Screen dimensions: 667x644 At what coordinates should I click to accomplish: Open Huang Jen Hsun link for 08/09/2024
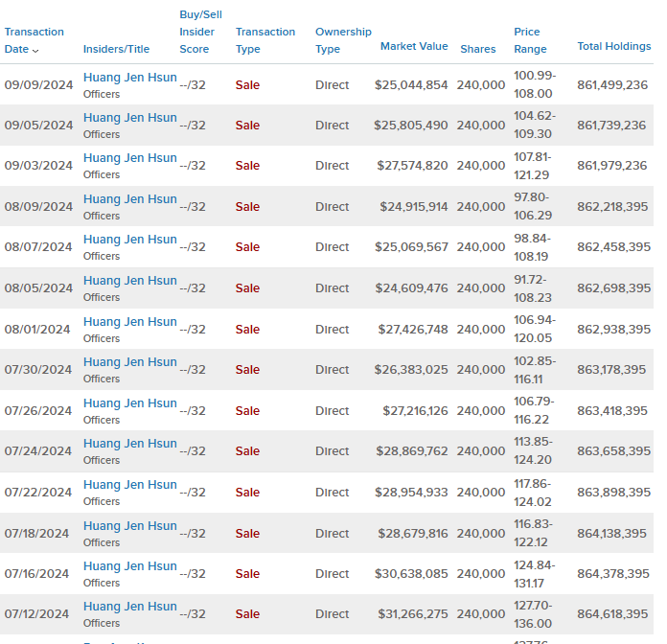129,198
